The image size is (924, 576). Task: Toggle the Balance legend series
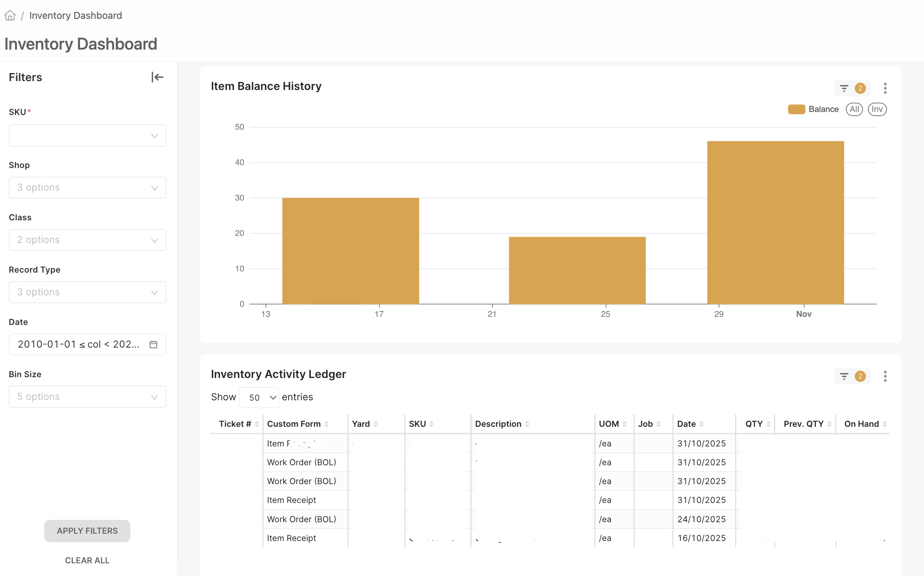(813, 109)
